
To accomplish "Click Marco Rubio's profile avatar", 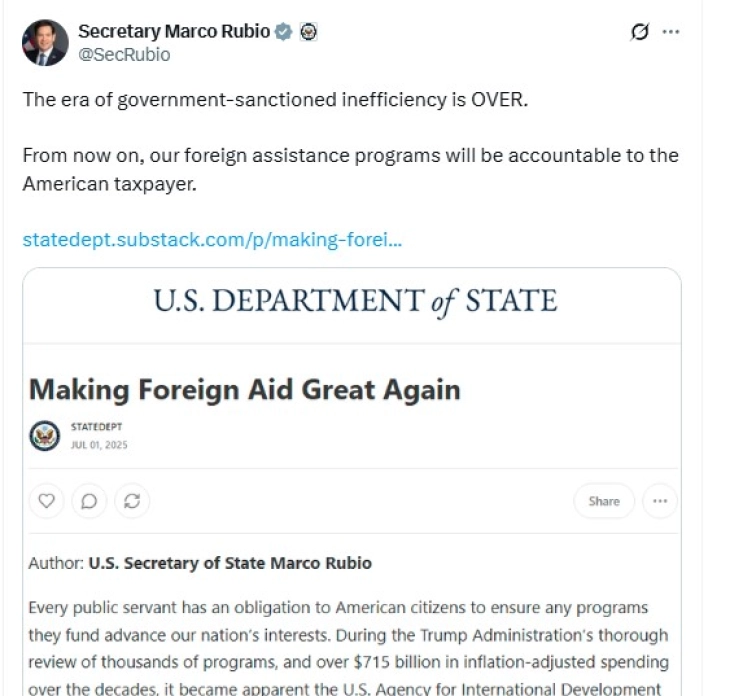I will (45, 42).
